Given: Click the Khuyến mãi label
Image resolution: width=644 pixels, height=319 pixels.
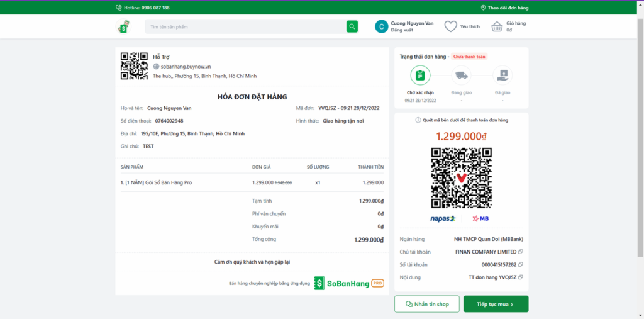Looking at the screenshot, I should [265, 227].
